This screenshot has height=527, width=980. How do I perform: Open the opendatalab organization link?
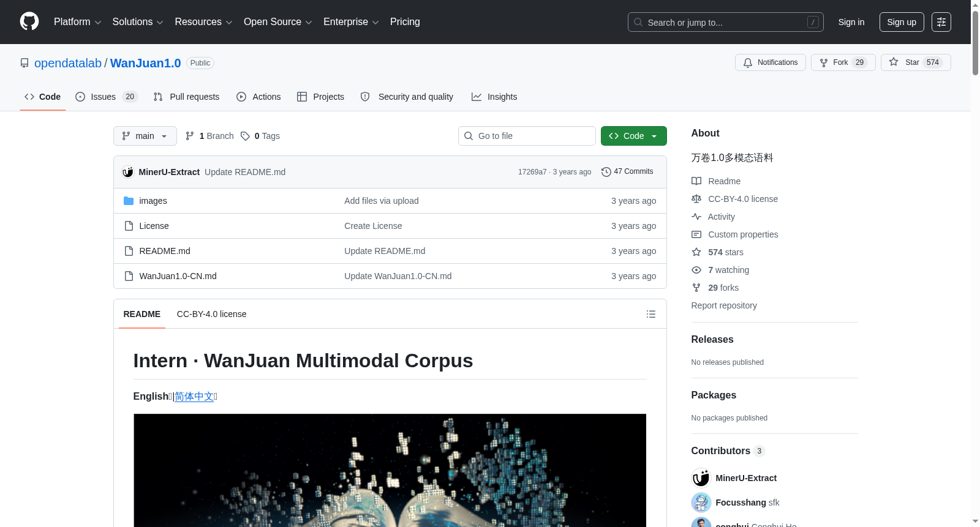coord(68,63)
